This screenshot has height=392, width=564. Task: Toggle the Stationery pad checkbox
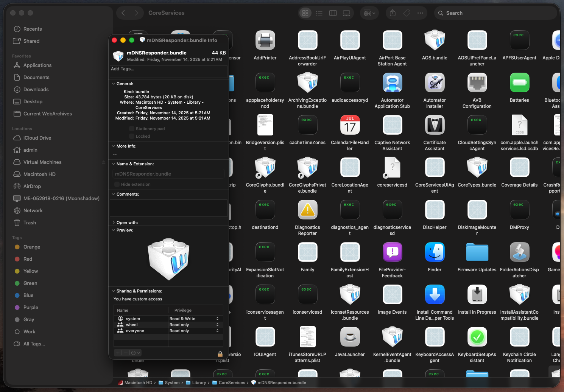coord(132,129)
